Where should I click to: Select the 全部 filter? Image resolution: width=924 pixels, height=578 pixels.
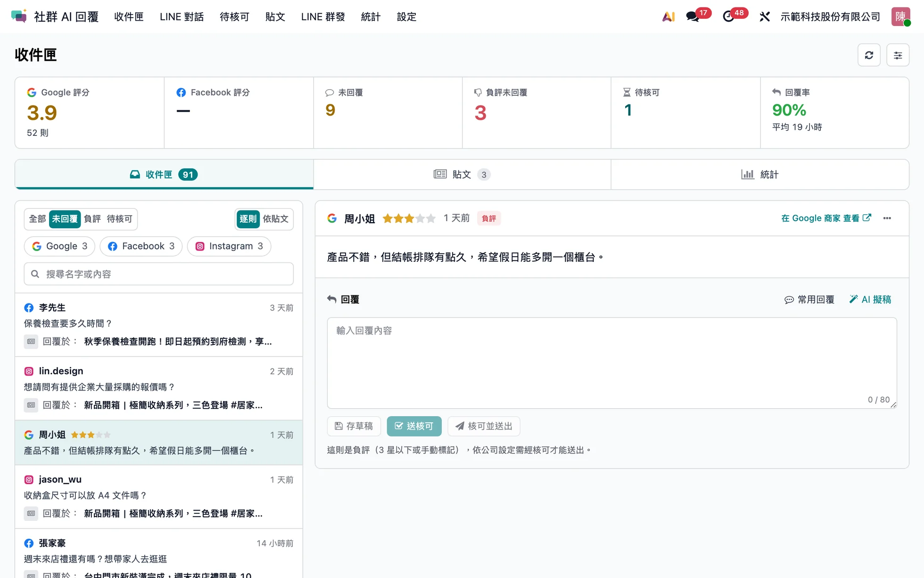[x=37, y=219]
